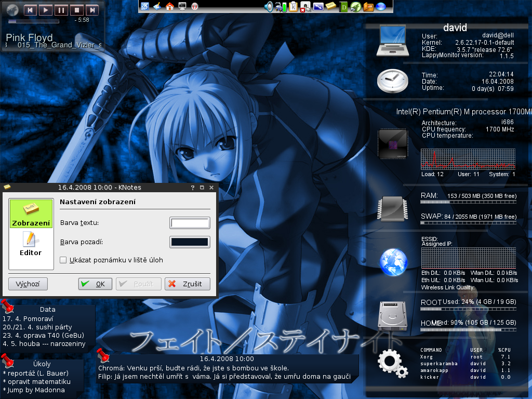532x399 pixels.
Task: Click the Amarok wolf logo in player widget
Action: [x=12, y=9]
